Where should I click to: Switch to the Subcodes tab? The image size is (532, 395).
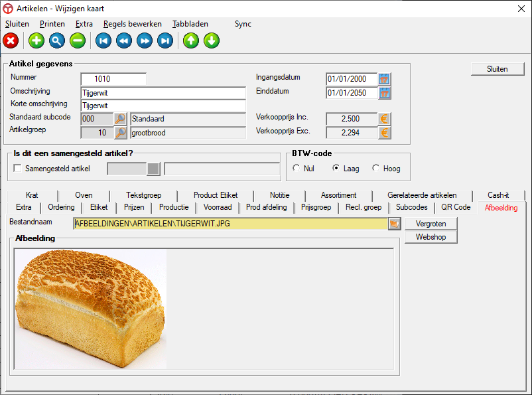pos(411,207)
